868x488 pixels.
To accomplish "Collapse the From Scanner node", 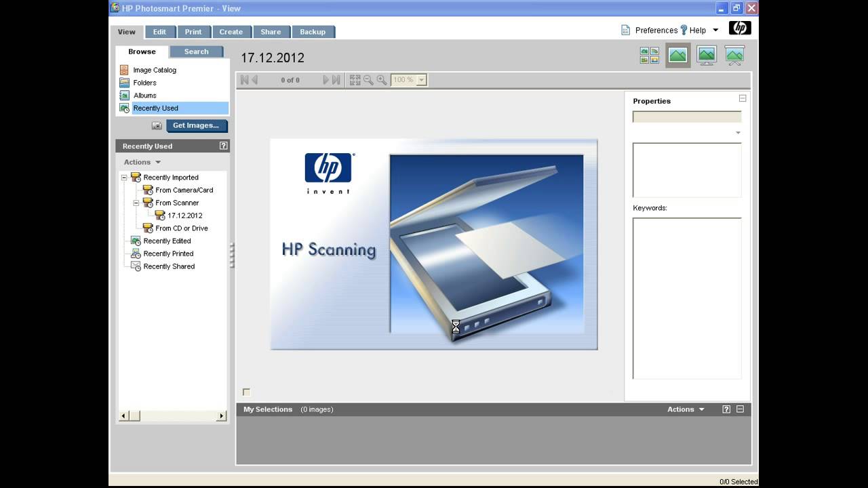I will 136,203.
